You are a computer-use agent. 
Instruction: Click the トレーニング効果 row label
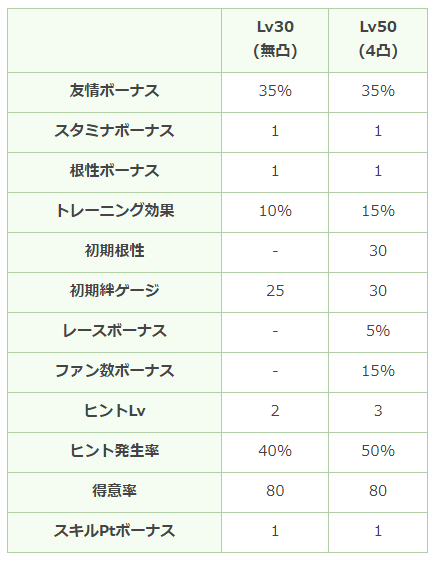pyautogui.click(x=114, y=211)
